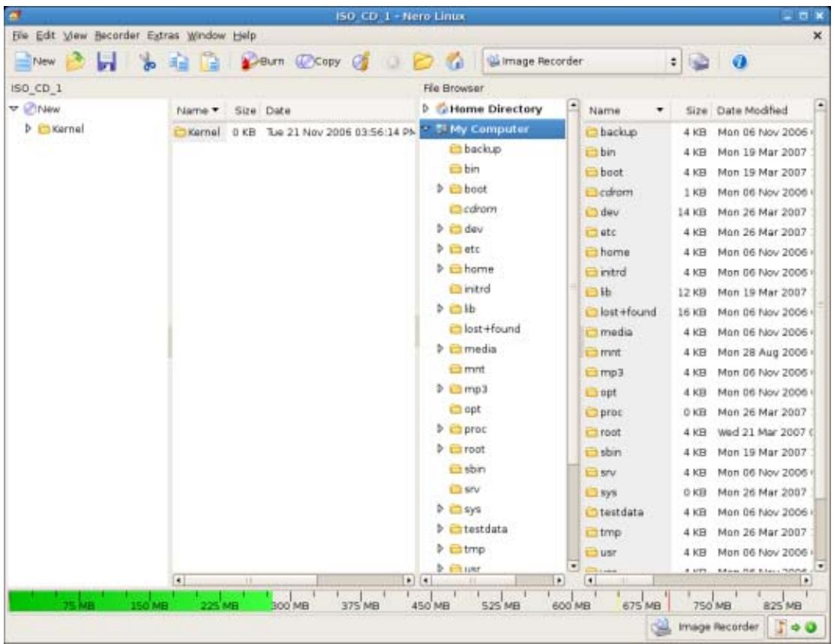Image resolution: width=834 pixels, height=644 pixels.
Task: Open the Help menu
Action: (x=244, y=36)
